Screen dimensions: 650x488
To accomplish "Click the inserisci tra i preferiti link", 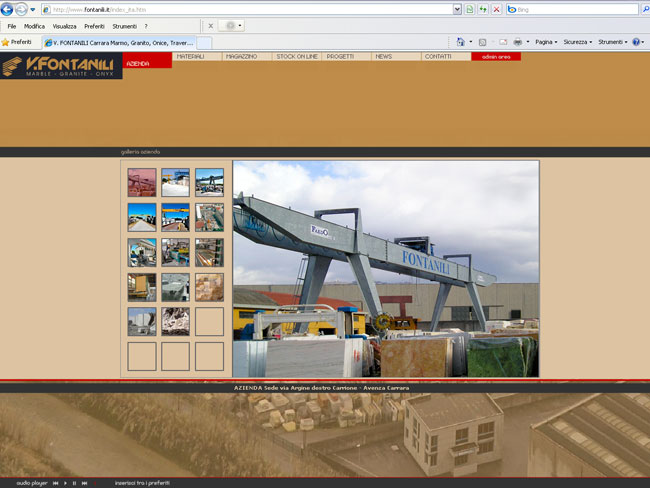I will point(142,483).
